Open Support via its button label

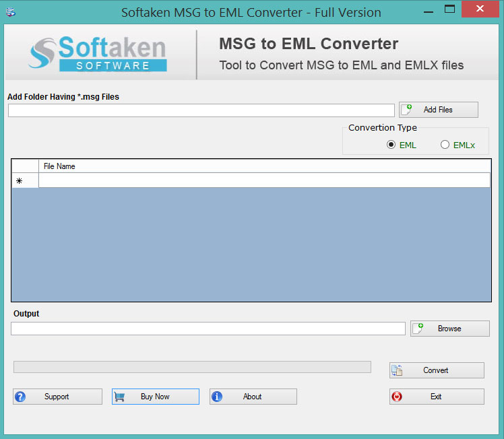(57, 397)
